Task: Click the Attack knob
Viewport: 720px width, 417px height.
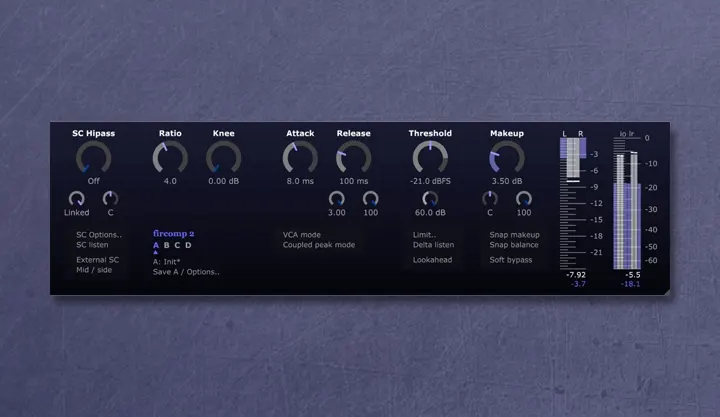Action: point(300,158)
